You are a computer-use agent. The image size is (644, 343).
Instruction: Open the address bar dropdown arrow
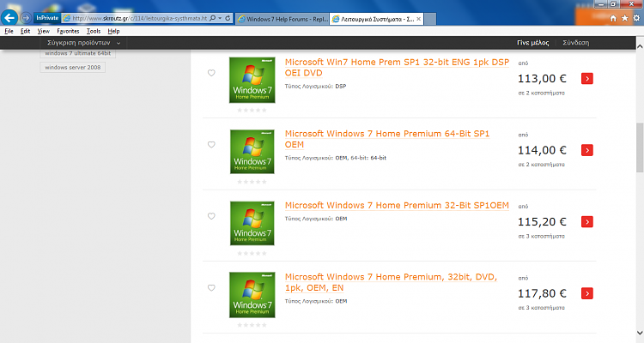220,19
